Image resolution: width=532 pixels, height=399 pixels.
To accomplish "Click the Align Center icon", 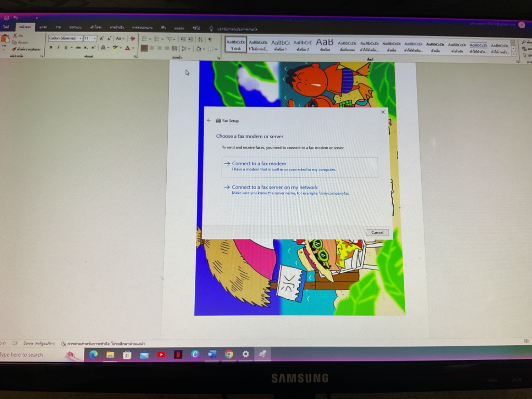I will click(x=152, y=48).
